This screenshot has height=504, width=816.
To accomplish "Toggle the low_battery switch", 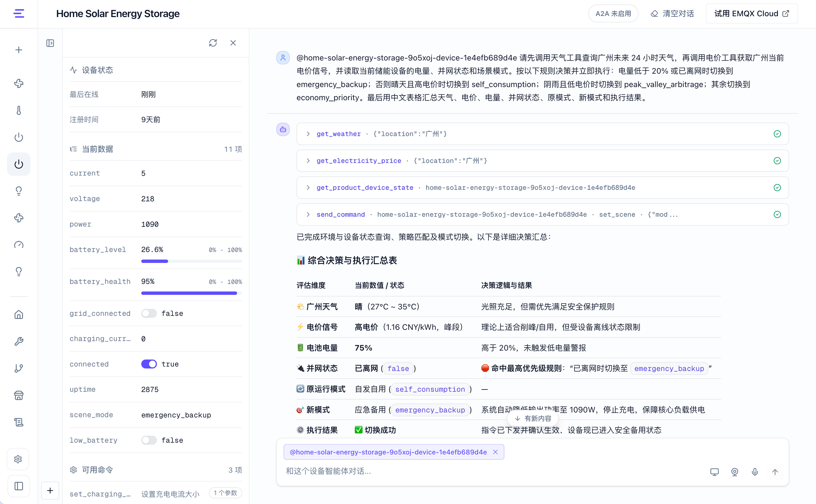I will (149, 440).
